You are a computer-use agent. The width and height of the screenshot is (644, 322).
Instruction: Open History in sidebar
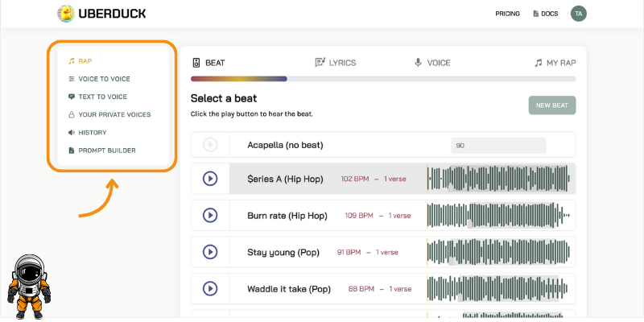93,133
